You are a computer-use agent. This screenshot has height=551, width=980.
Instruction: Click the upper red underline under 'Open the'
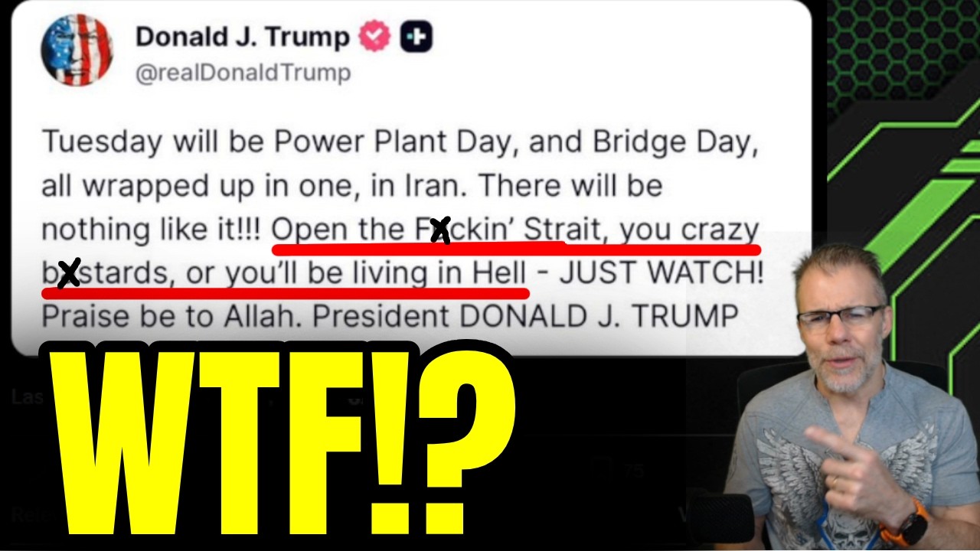515,249
